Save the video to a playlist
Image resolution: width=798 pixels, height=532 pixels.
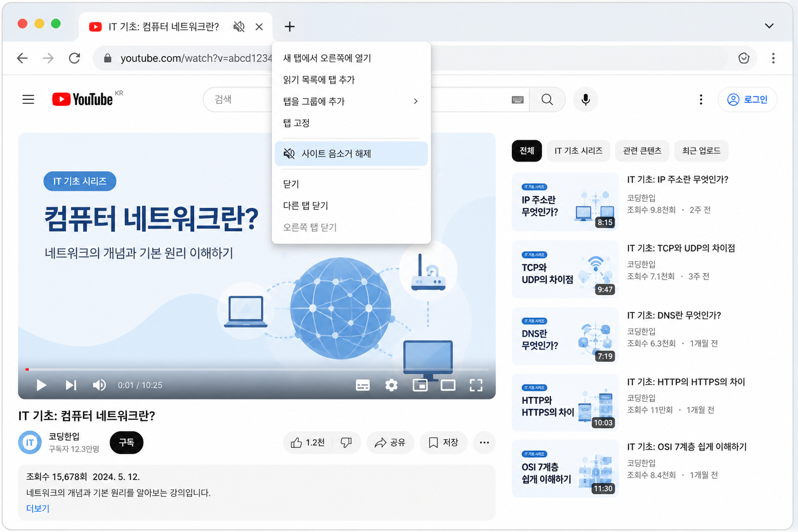coord(443,443)
